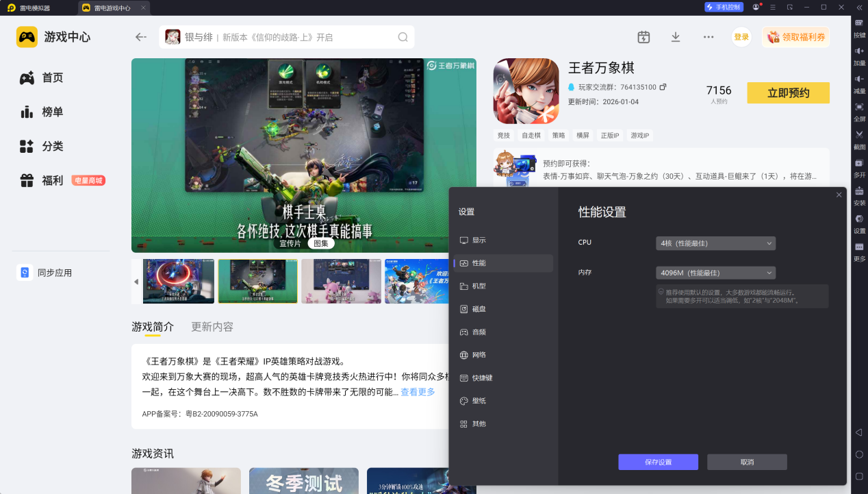Open 榜单 rankings in left sidebar
The height and width of the screenshot is (494, 868).
tap(42, 112)
